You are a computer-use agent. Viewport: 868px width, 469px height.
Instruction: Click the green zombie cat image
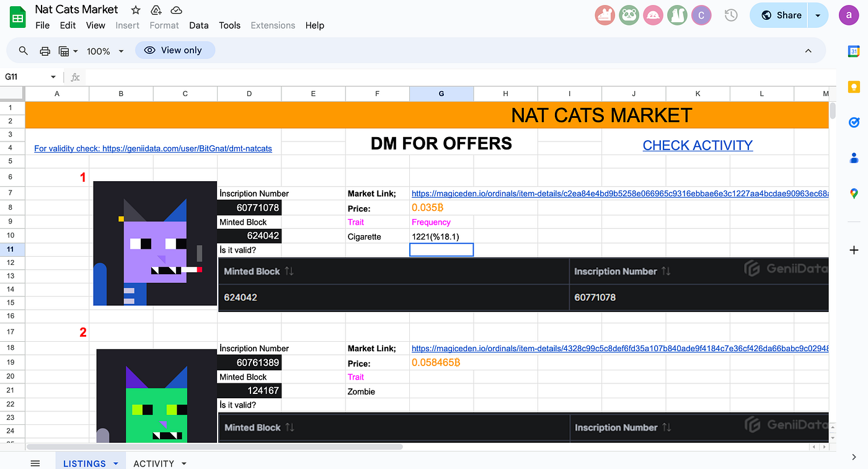coord(157,396)
